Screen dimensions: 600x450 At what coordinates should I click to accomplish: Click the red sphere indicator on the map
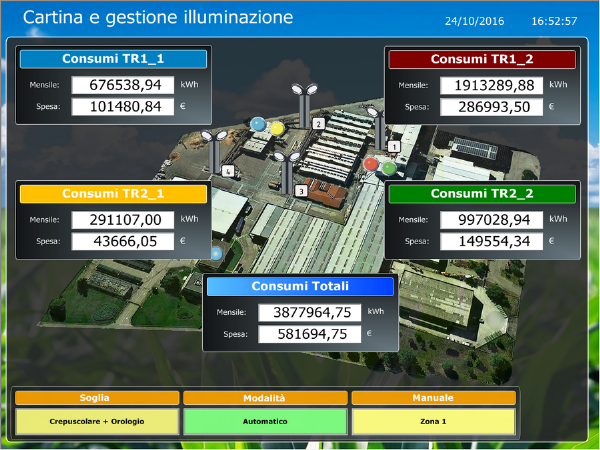[370, 164]
